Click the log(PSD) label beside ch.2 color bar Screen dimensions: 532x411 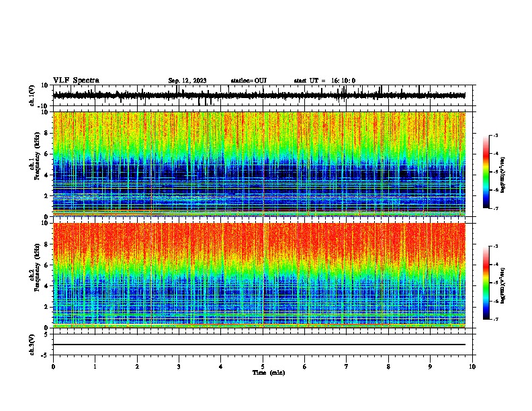point(503,285)
